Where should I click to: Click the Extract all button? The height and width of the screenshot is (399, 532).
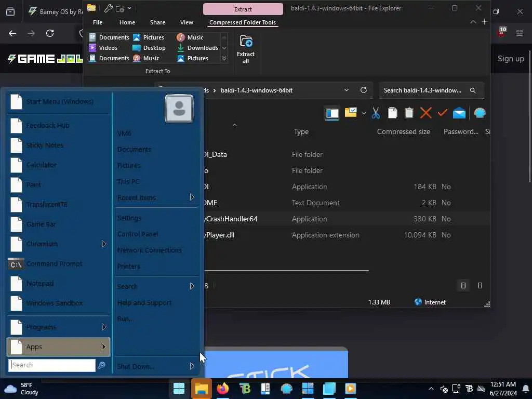coord(246,49)
